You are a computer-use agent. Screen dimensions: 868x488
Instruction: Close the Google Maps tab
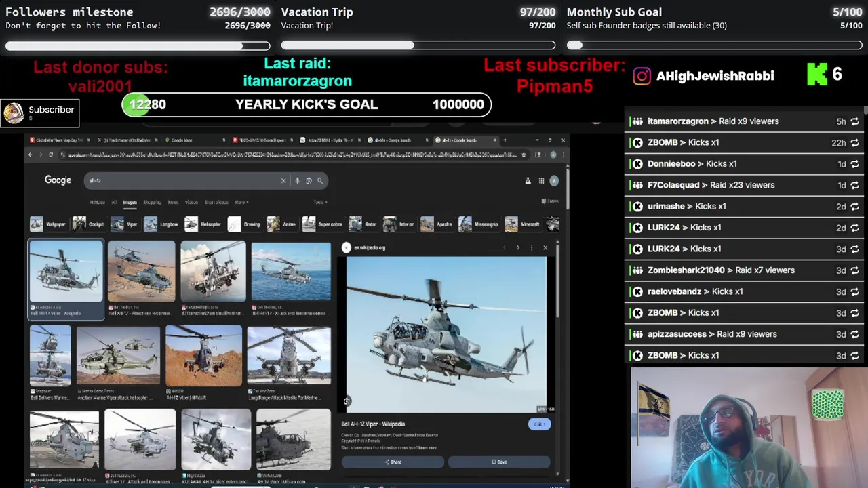point(224,140)
